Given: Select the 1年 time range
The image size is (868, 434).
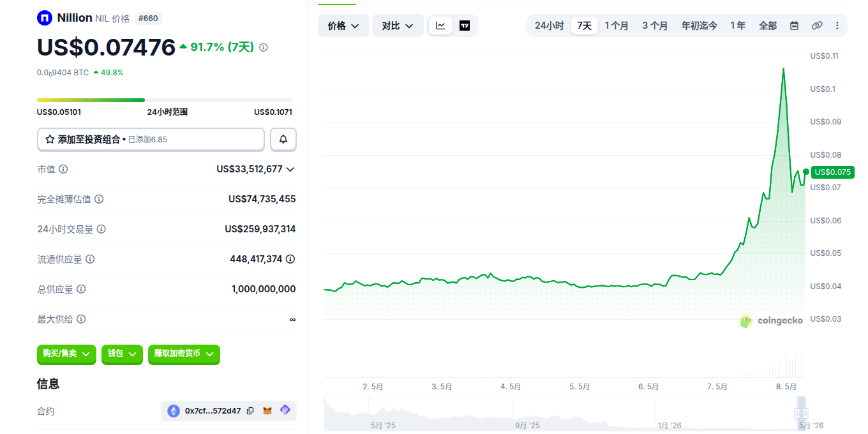Looking at the screenshot, I should tap(738, 26).
